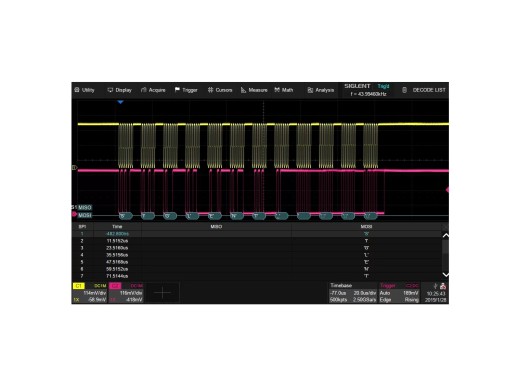Open the Timebase settings box
This screenshot has height=380, width=520.
pyautogui.click(x=353, y=292)
